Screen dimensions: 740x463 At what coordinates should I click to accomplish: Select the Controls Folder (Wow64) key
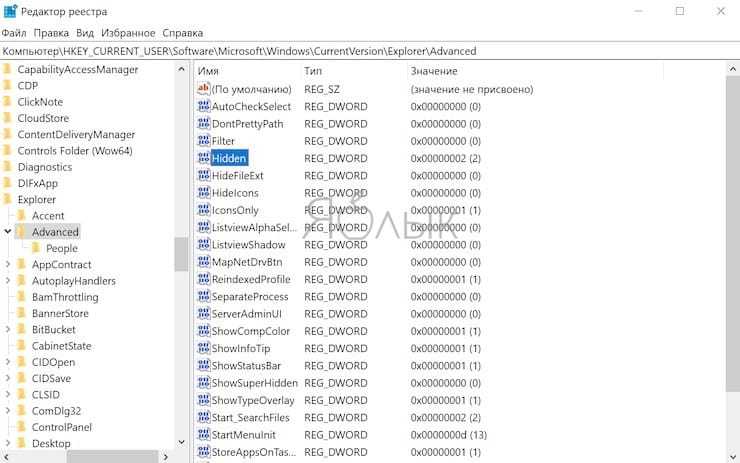pos(75,151)
